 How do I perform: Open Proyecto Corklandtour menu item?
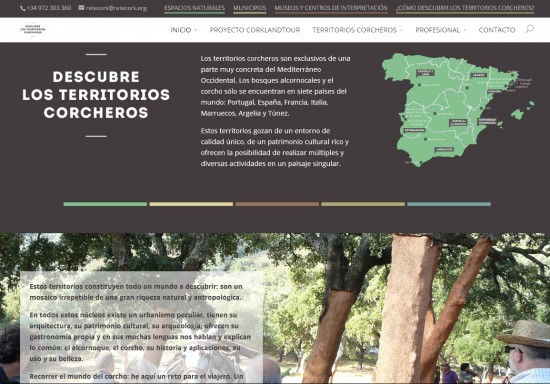[x=255, y=30]
